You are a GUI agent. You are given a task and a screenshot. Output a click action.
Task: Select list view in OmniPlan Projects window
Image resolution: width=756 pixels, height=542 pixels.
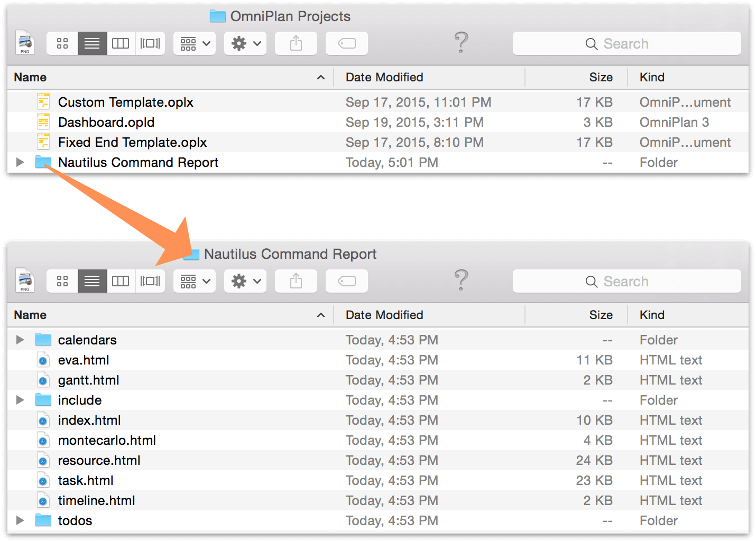tap(92, 43)
